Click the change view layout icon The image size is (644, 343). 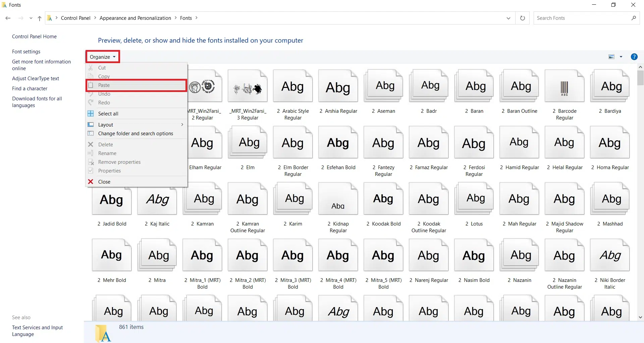coord(611,57)
